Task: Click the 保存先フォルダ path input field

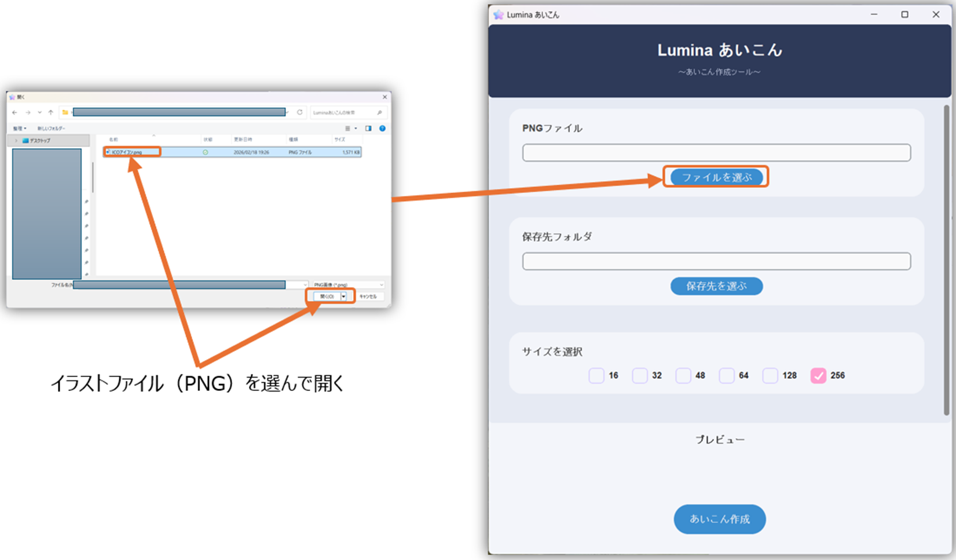Action: 716,261
